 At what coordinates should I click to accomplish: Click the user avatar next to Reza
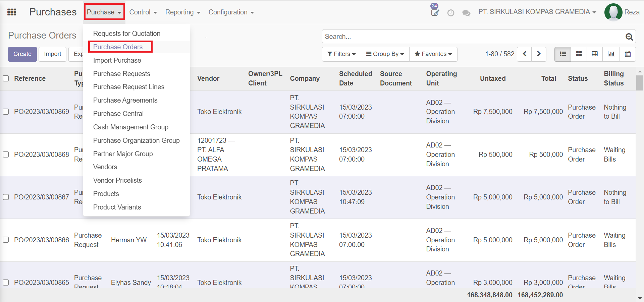click(x=613, y=12)
